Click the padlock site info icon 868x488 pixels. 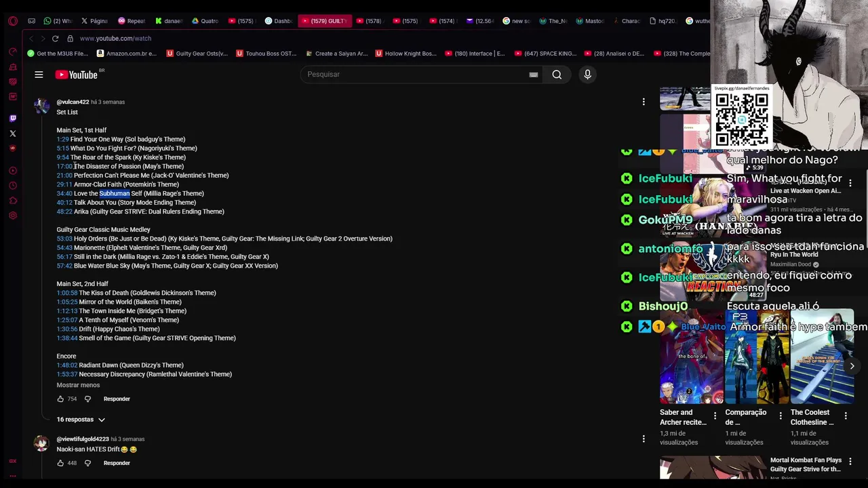coord(70,39)
